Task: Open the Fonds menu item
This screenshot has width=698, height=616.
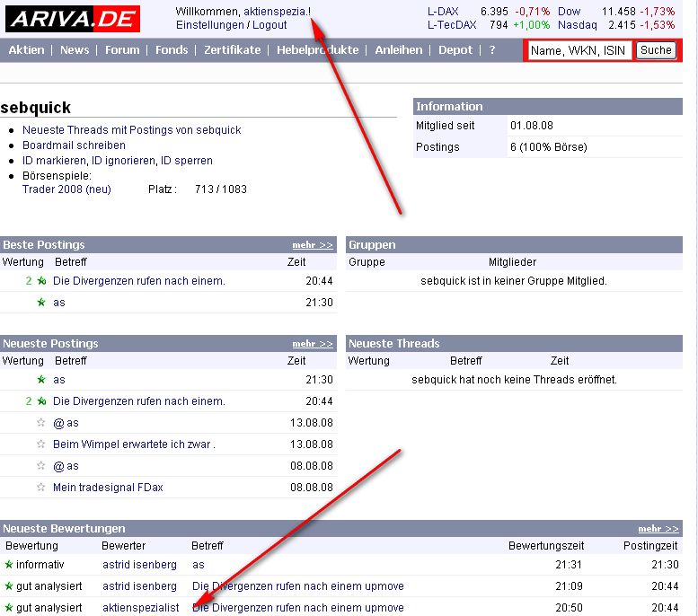Action: tap(172, 50)
